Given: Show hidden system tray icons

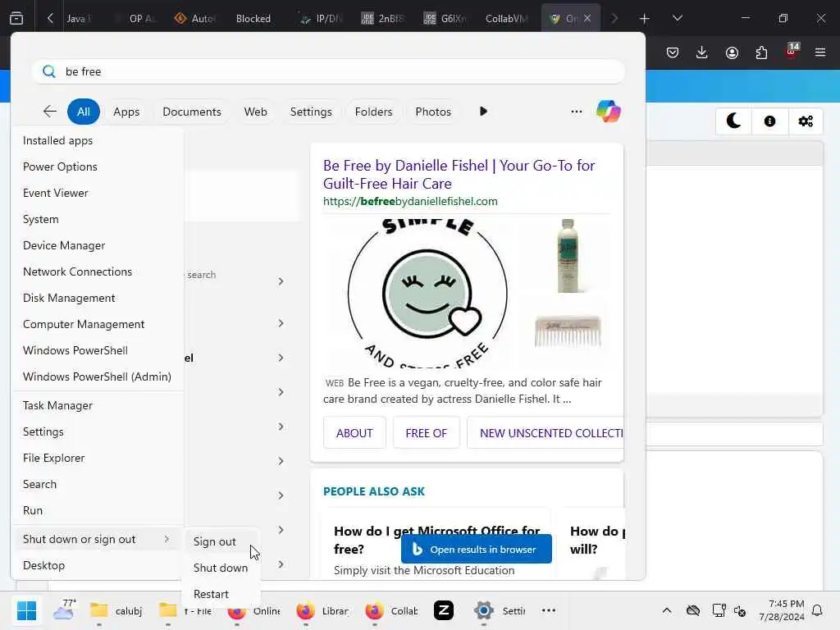Looking at the screenshot, I should 666,610.
